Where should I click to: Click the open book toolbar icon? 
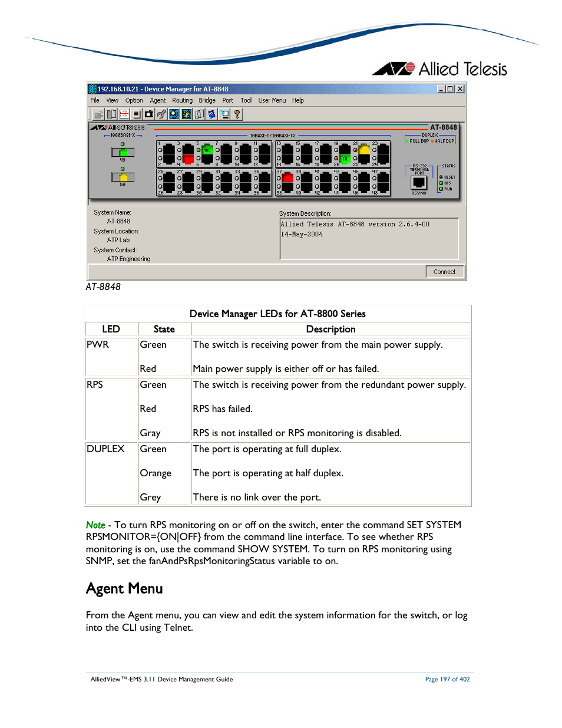111,114
